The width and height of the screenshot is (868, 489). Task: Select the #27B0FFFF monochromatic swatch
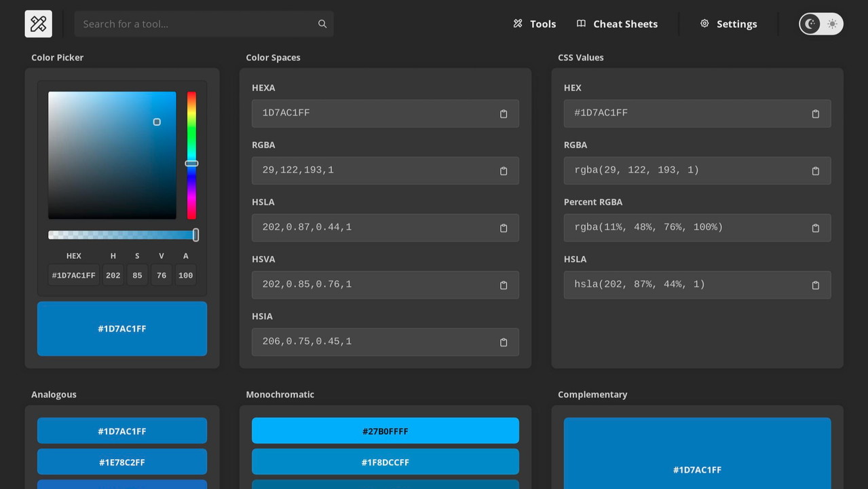385,431
